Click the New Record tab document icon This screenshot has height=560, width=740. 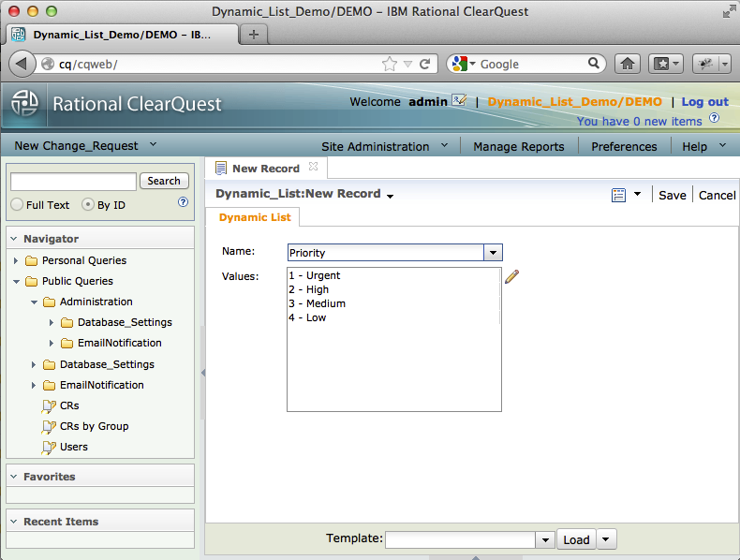coord(220,168)
